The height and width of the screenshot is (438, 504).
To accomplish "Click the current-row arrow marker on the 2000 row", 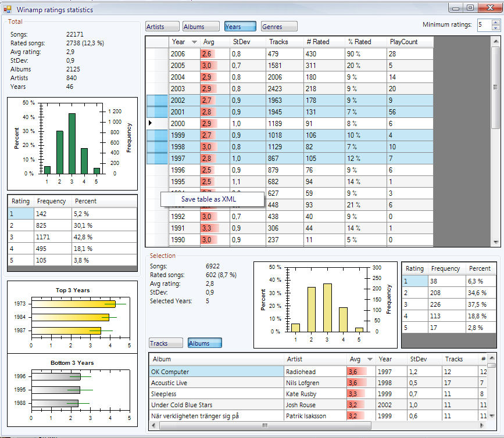I will coord(150,123).
